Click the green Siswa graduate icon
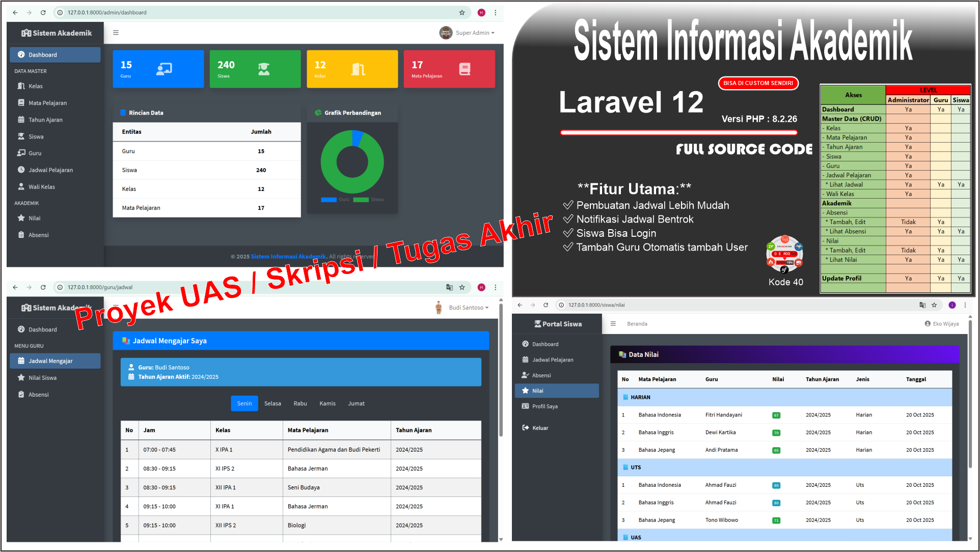Viewport: 980px width, 552px height. pyautogui.click(x=264, y=69)
